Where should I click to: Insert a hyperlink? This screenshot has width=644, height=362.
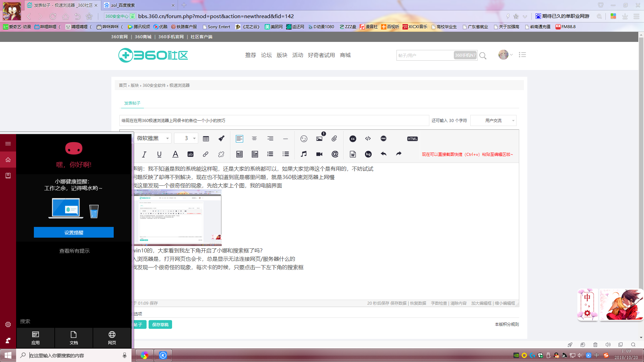[206, 154]
